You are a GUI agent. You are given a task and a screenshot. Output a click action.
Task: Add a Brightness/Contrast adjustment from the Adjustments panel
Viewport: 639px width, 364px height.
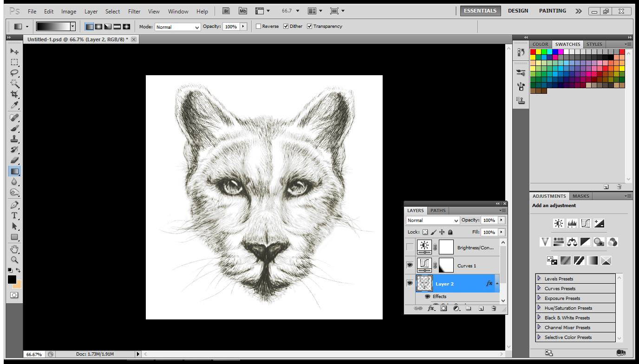pos(559,224)
